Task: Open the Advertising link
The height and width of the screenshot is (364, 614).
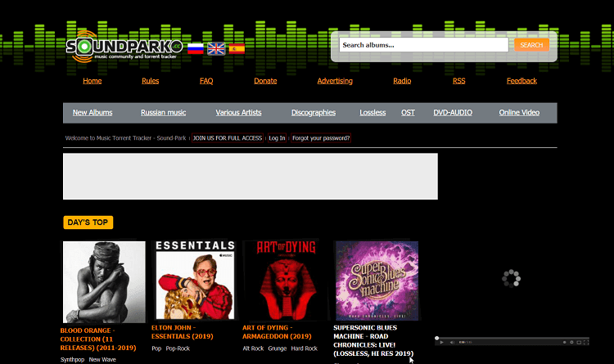Action: (x=335, y=81)
